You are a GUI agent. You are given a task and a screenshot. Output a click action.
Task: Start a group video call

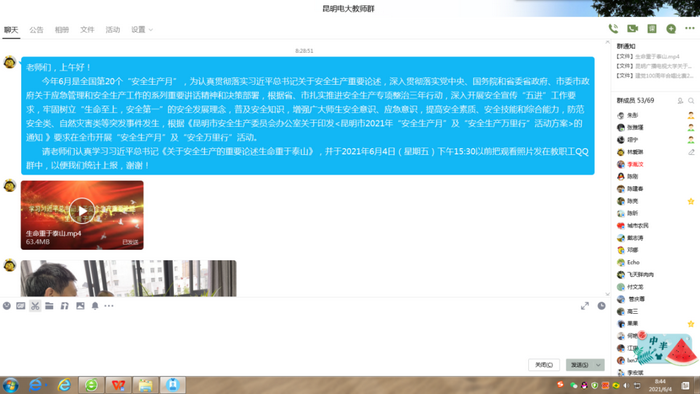[x=633, y=29]
